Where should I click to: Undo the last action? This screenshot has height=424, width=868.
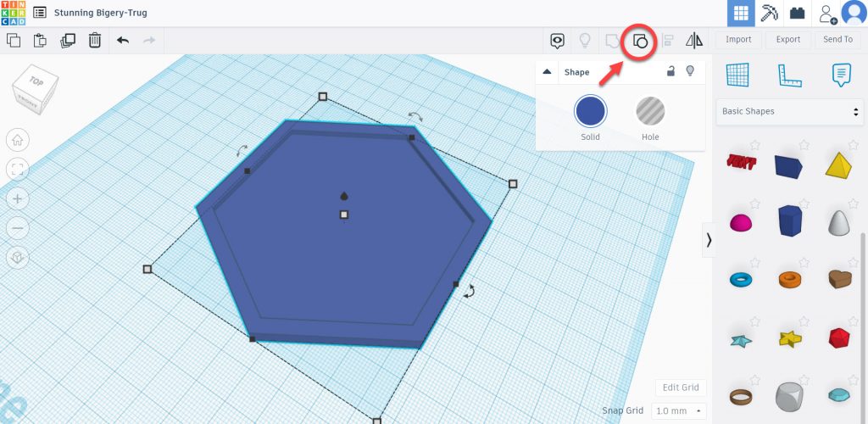pos(123,40)
